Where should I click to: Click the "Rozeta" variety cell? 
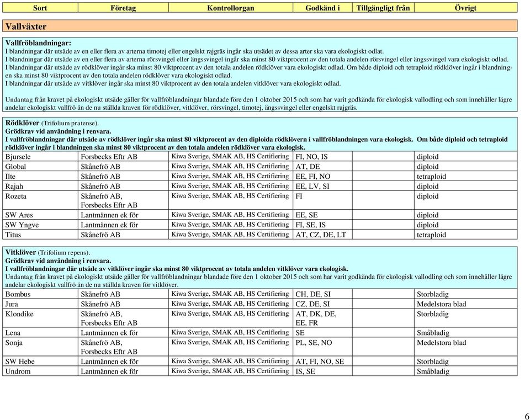click(x=40, y=200)
